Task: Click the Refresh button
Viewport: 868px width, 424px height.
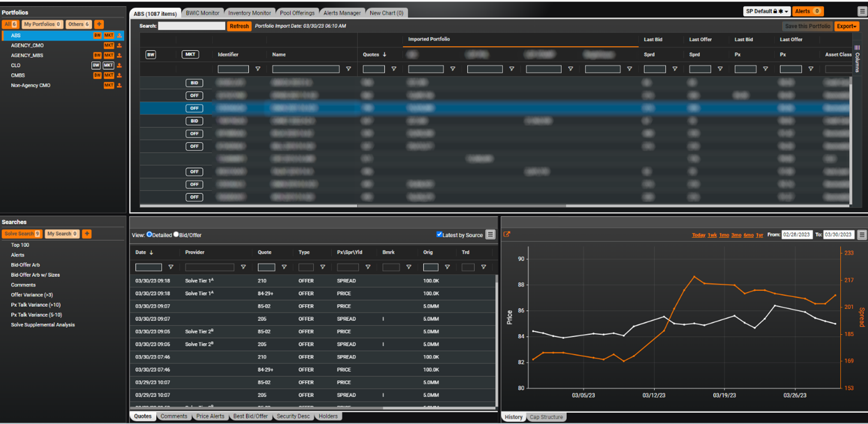Action: tap(239, 26)
